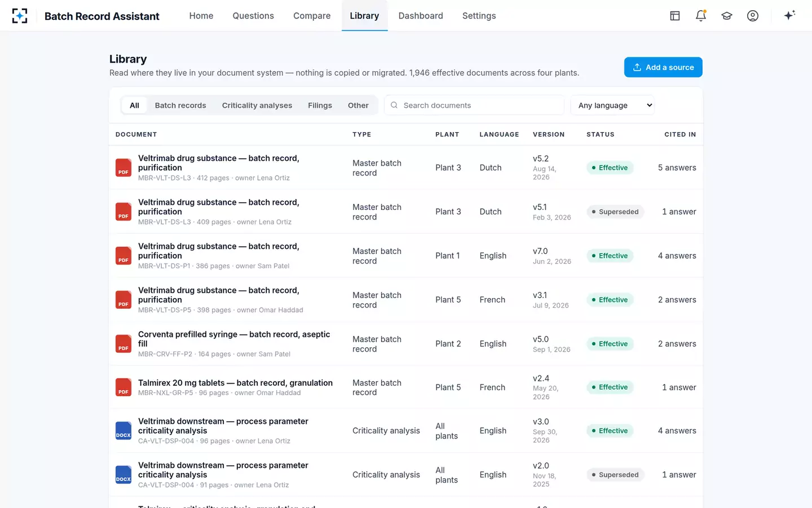Open the user account profile icon

point(753,16)
